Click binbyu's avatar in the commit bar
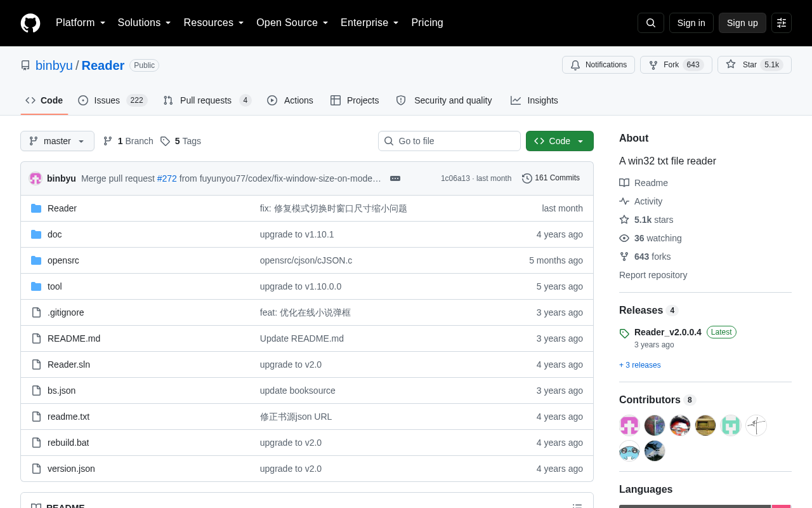 36,178
